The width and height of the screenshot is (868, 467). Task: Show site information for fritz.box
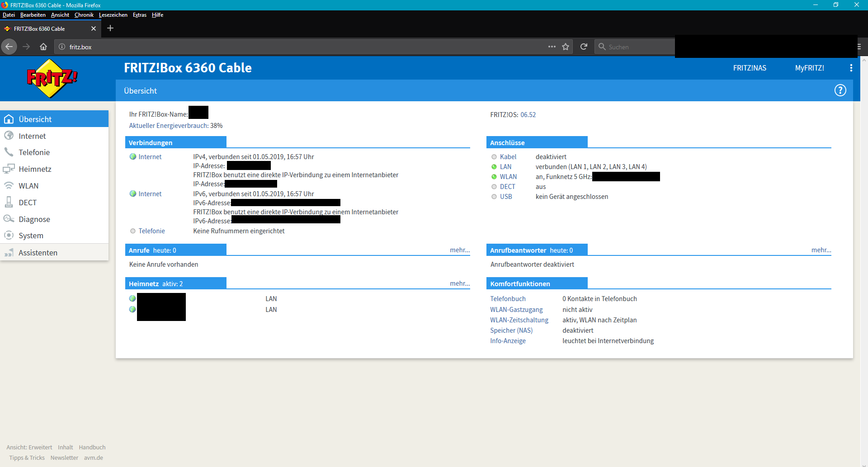coord(62,47)
